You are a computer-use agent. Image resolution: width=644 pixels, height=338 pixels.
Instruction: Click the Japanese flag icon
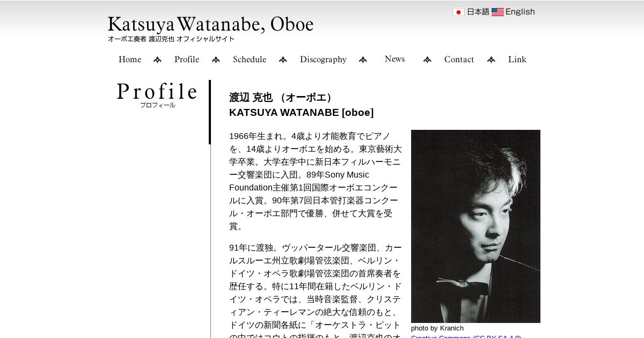[458, 12]
